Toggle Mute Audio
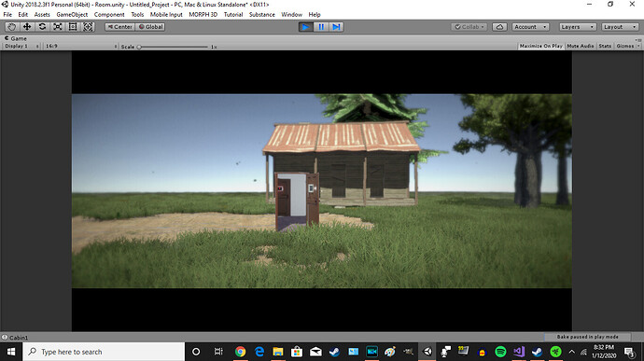Viewport: 644px width, 361px height. pos(580,46)
